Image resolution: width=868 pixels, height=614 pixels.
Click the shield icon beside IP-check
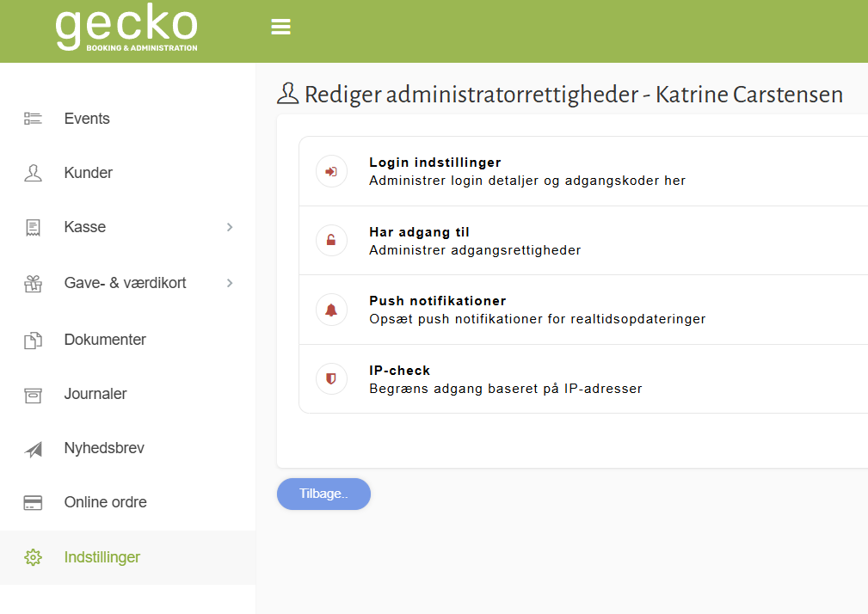click(x=331, y=378)
